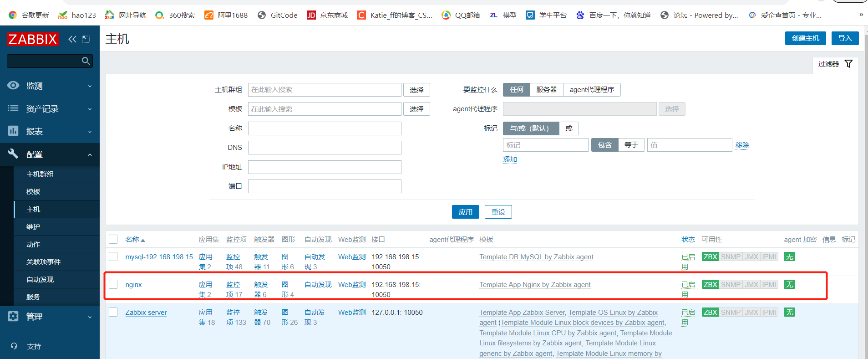868x359 pixels.
Task: Open 主机群组 under 配置
Action: pyautogui.click(x=40, y=174)
